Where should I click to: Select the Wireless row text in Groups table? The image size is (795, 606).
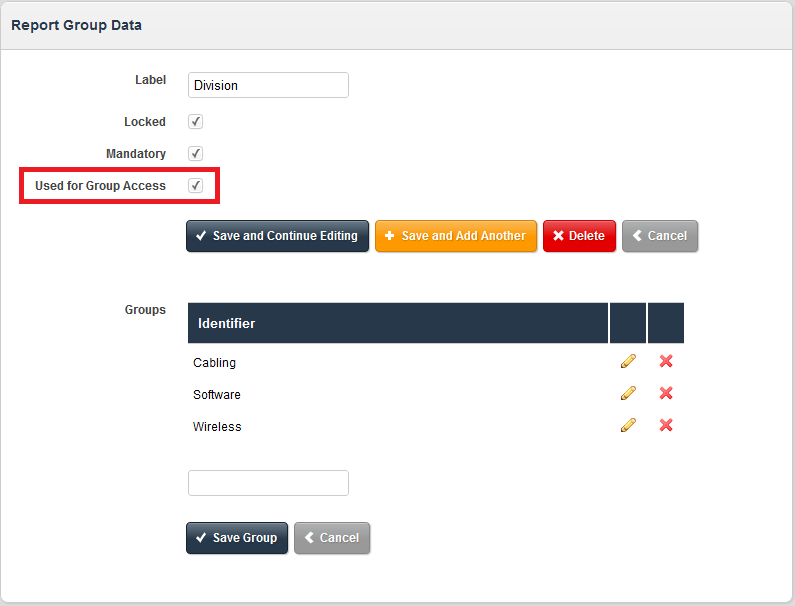coord(217,427)
